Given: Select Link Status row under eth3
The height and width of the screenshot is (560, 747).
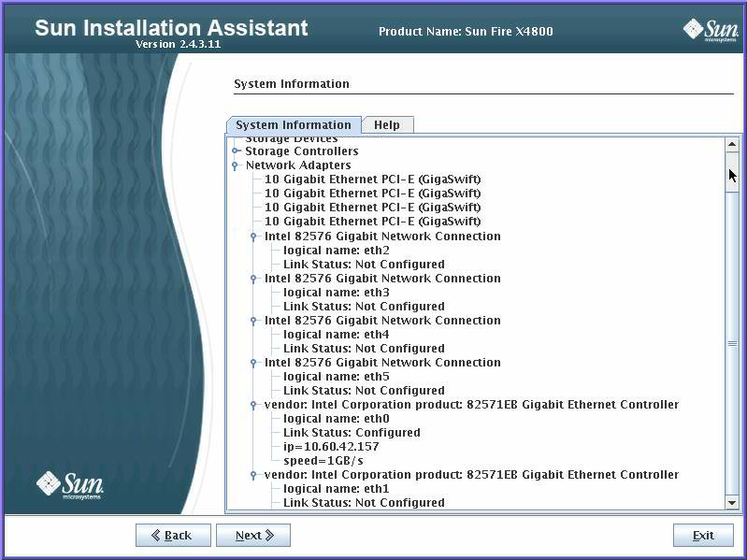Looking at the screenshot, I should click(x=364, y=307).
